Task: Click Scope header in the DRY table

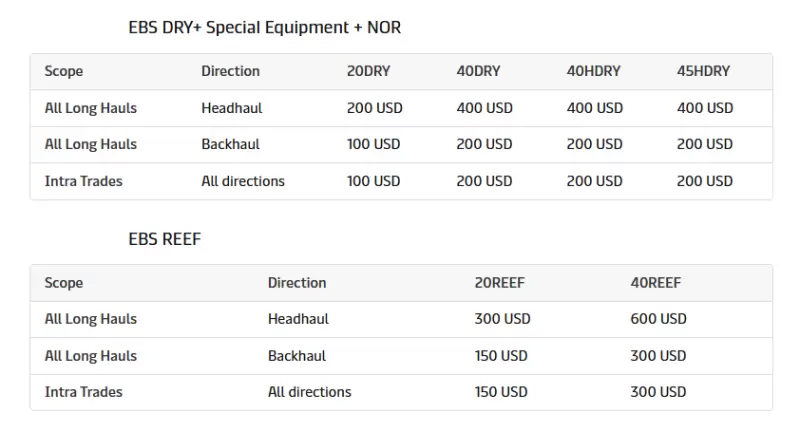Action: [64, 71]
